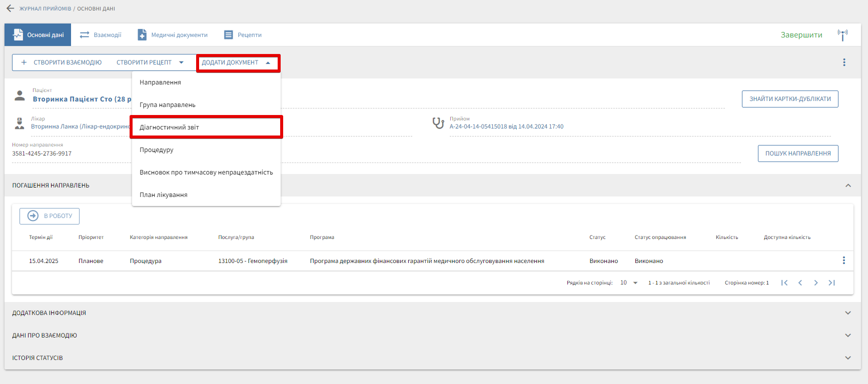Screen dimensions: 868x384
Task: Jump to the last table page
Action: point(831,283)
